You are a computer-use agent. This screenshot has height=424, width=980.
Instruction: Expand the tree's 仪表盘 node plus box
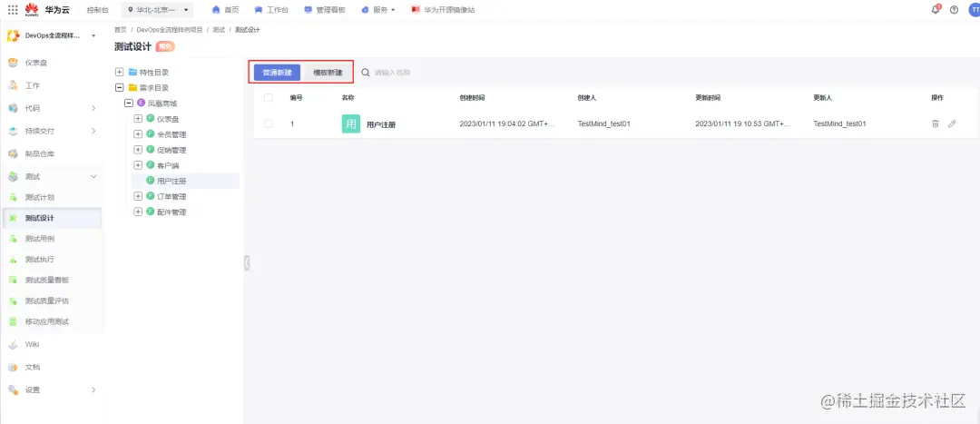click(138, 118)
